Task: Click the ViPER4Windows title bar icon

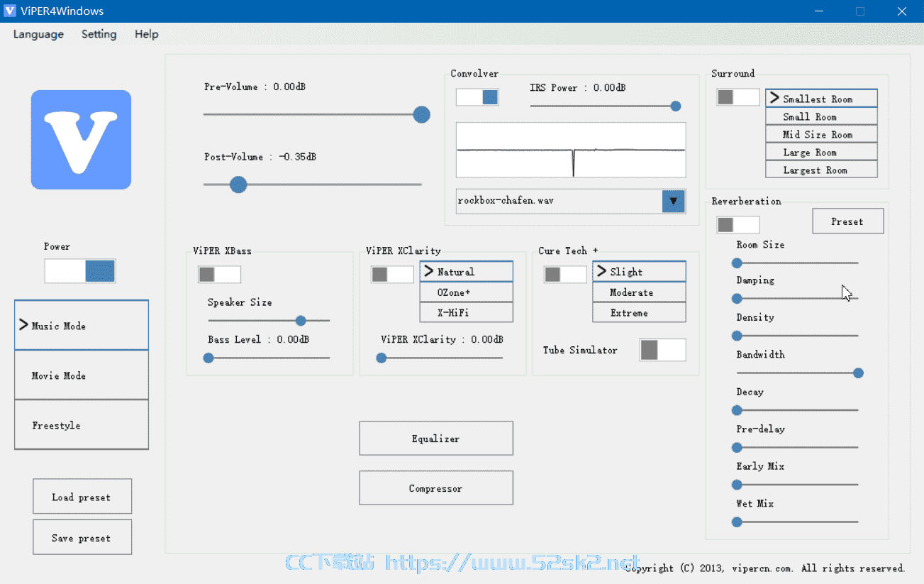Action: (x=10, y=11)
